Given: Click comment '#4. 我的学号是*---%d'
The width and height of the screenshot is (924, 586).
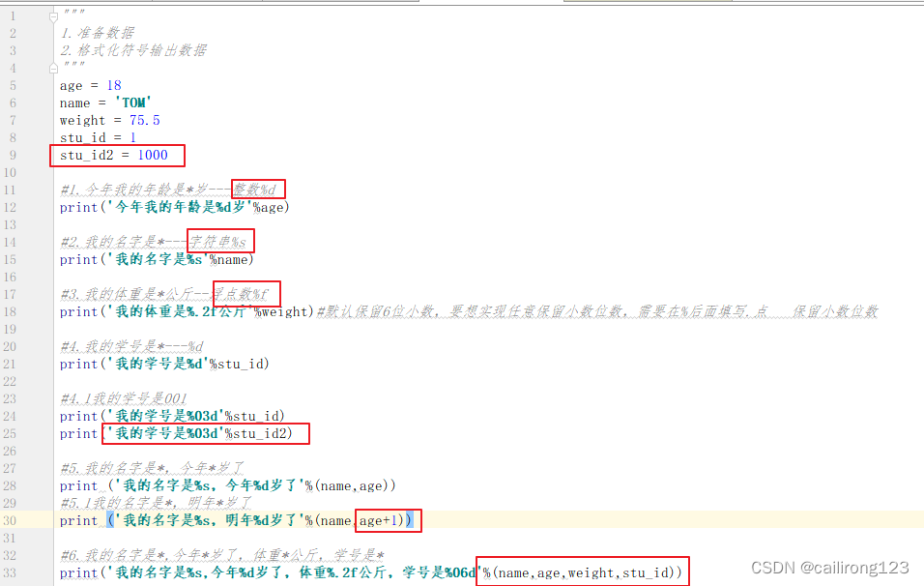Looking at the screenshot, I should click(x=132, y=346).
